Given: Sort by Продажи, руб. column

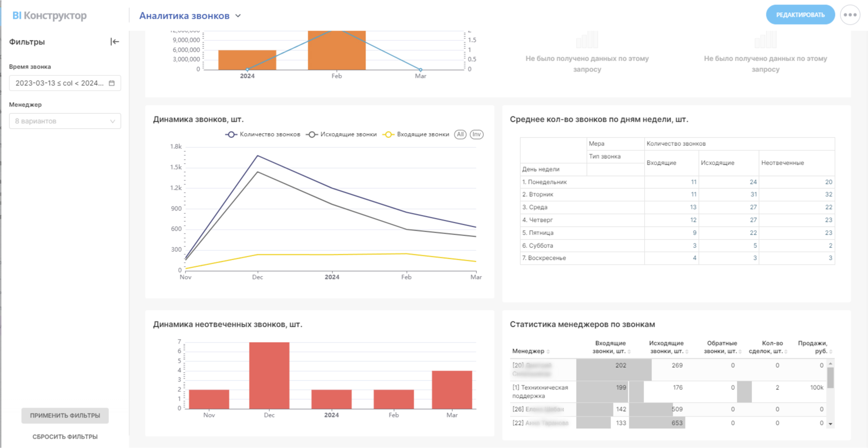Looking at the screenshot, I should click(831, 351).
